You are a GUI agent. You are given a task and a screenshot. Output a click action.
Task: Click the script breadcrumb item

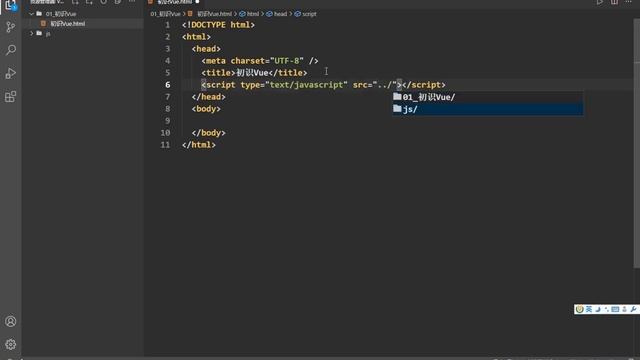coord(306,14)
